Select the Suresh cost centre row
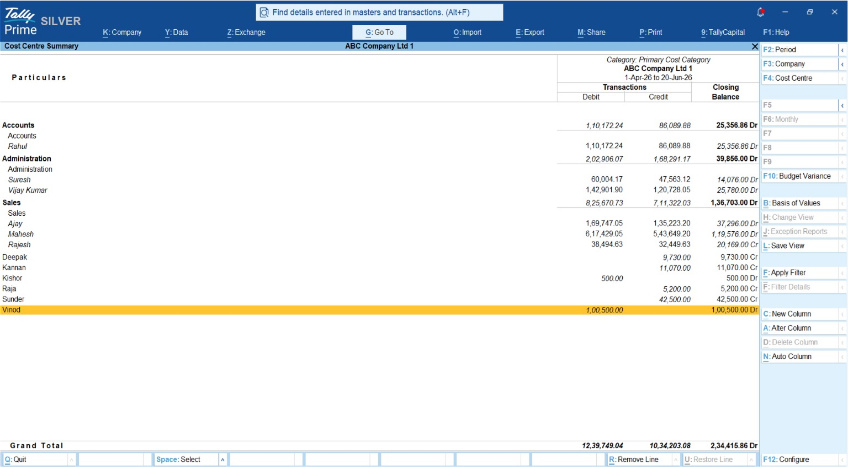The height and width of the screenshot is (467, 848). click(x=379, y=180)
